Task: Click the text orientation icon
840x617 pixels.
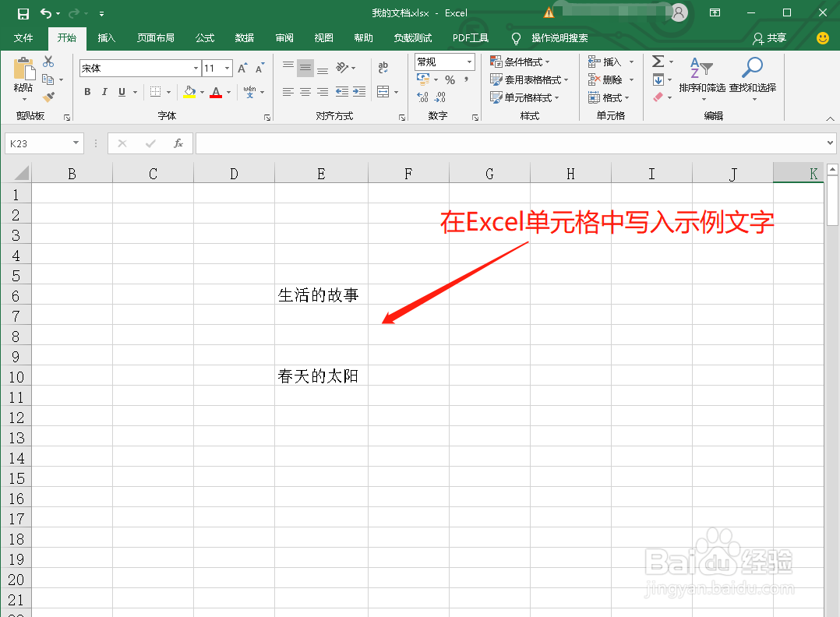Action: pos(342,68)
